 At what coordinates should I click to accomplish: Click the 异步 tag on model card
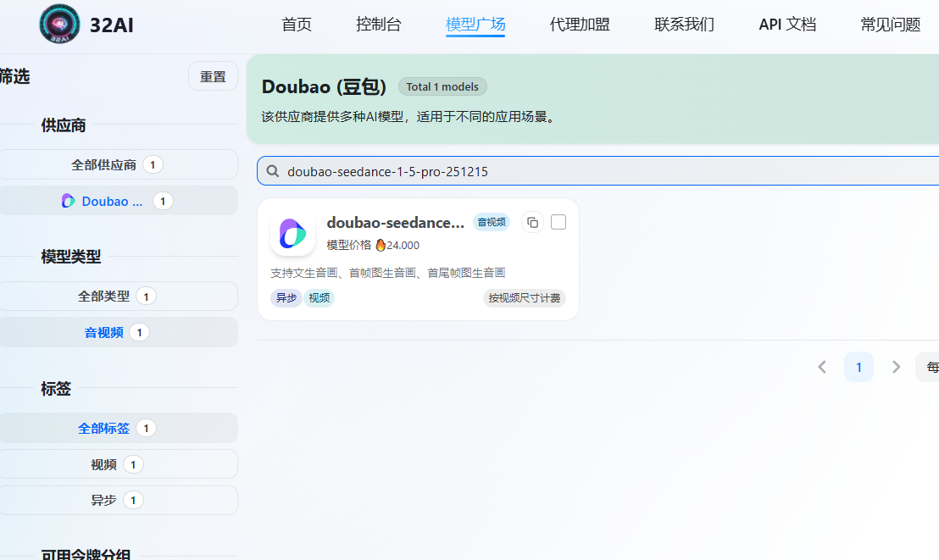286,297
